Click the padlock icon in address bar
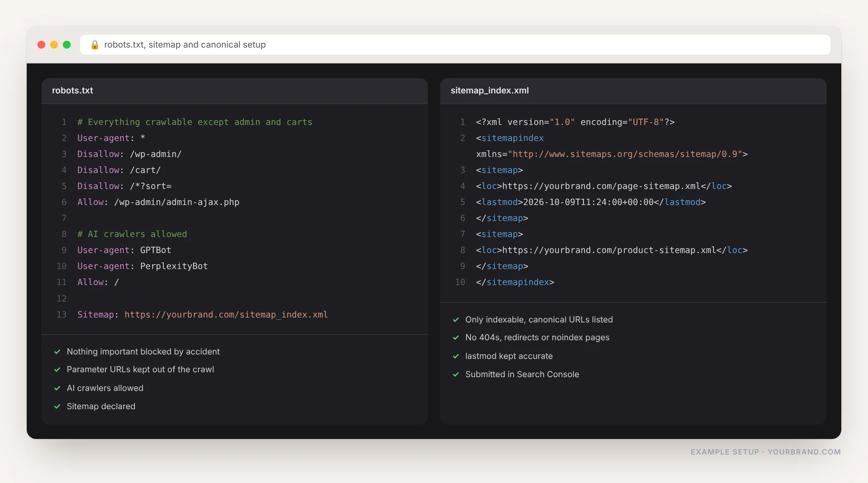Screen dimensions: 868x483 pyautogui.click(x=94, y=45)
